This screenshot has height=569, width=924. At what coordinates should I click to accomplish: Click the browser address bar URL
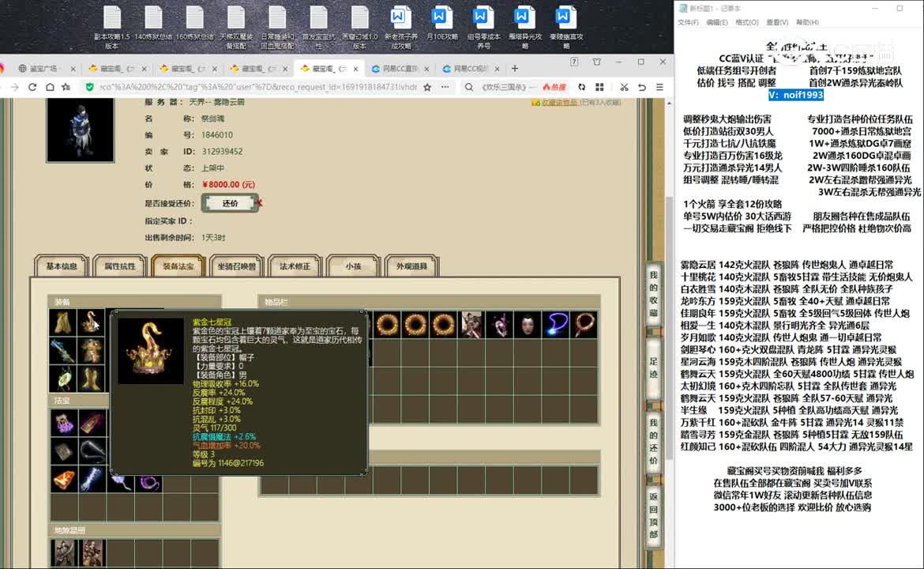click(x=257, y=87)
